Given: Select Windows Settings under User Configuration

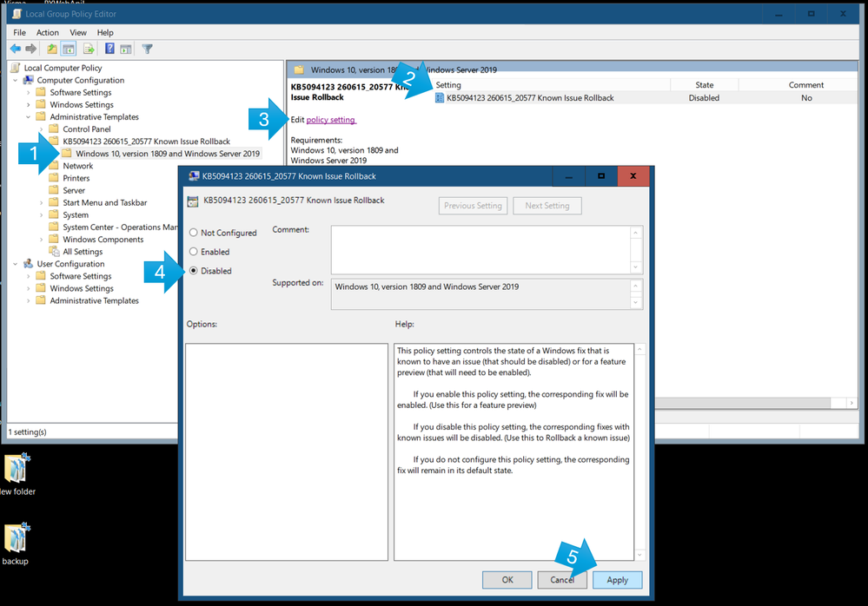Looking at the screenshot, I should coord(82,288).
